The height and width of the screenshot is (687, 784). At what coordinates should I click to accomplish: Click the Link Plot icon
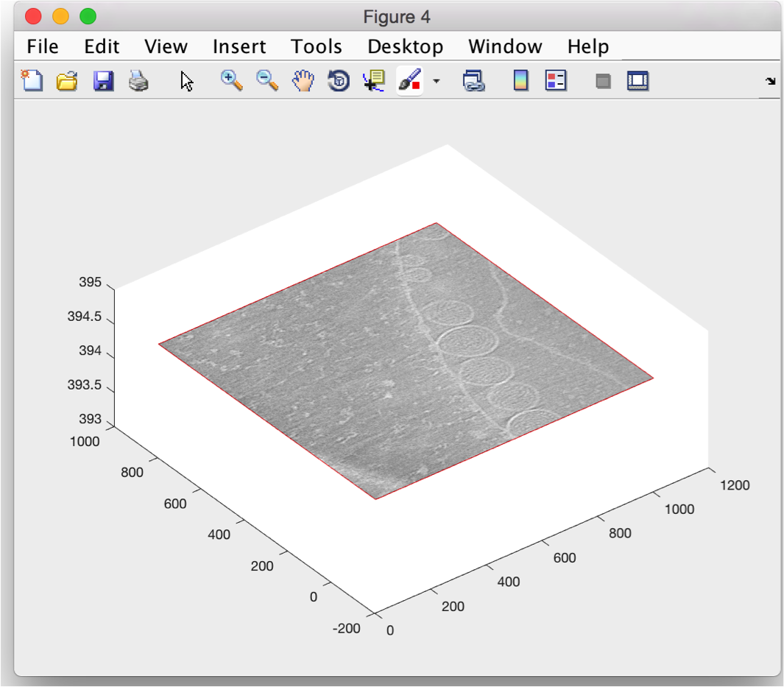pos(473,80)
